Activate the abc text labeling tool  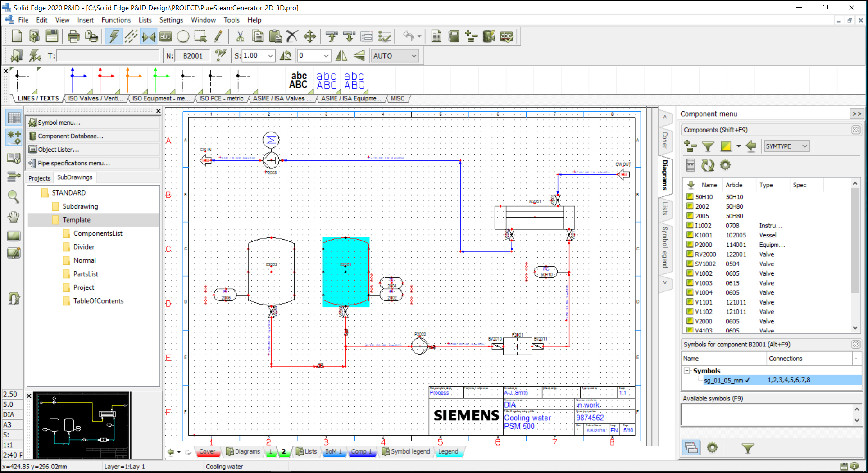click(165, 36)
